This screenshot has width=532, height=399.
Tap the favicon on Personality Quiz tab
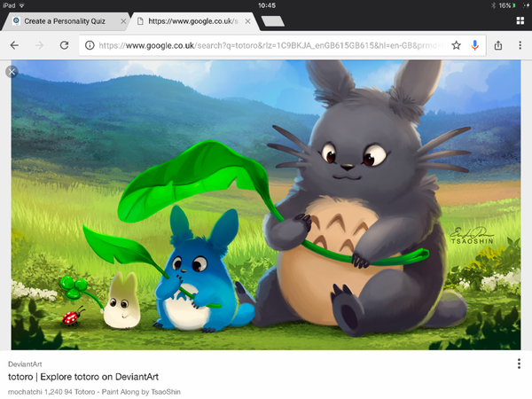16,21
